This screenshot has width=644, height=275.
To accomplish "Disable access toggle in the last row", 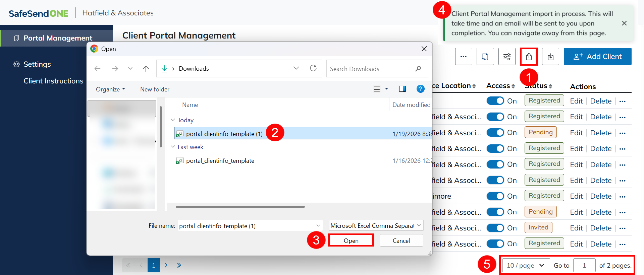I will pyautogui.click(x=495, y=244).
